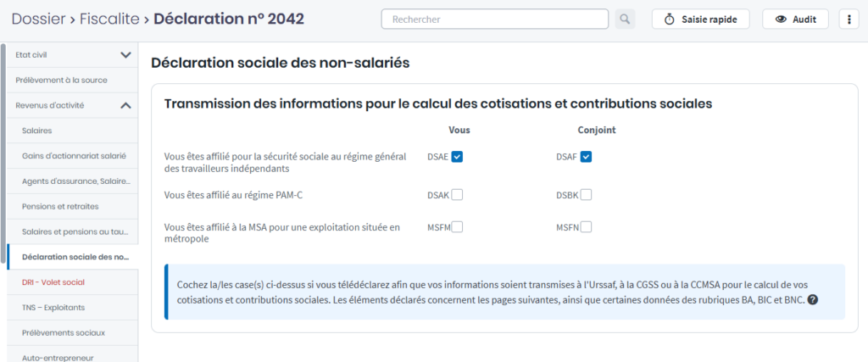Expand the Etat civil section
Image resolution: width=868 pixels, height=362 pixels.
(125, 55)
